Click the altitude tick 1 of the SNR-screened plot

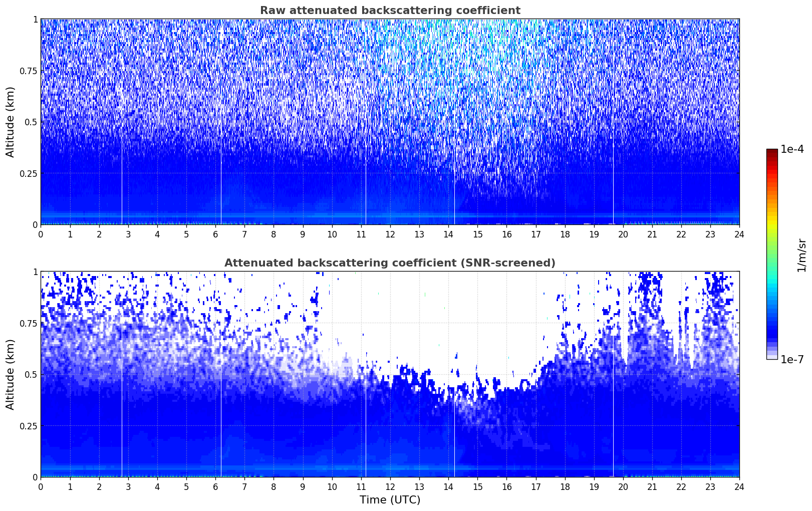(x=35, y=272)
